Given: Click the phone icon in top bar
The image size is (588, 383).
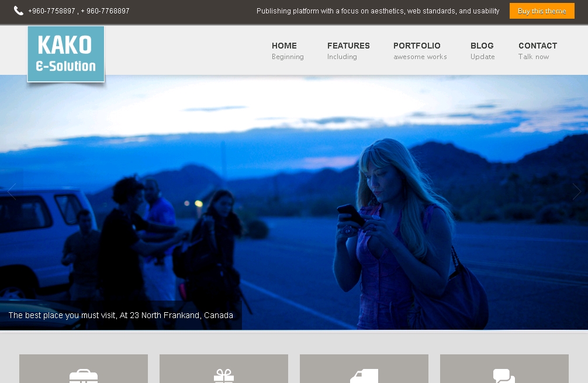Looking at the screenshot, I should [19, 11].
